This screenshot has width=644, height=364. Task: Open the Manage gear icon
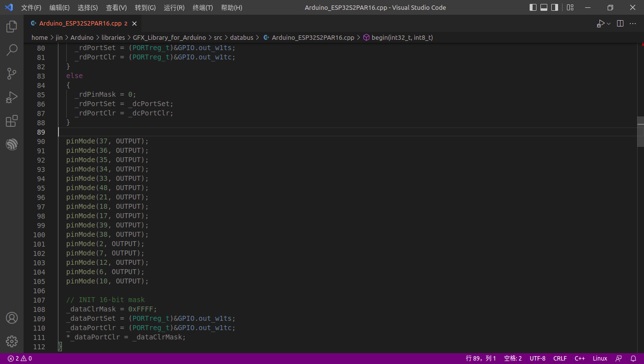coord(12,341)
